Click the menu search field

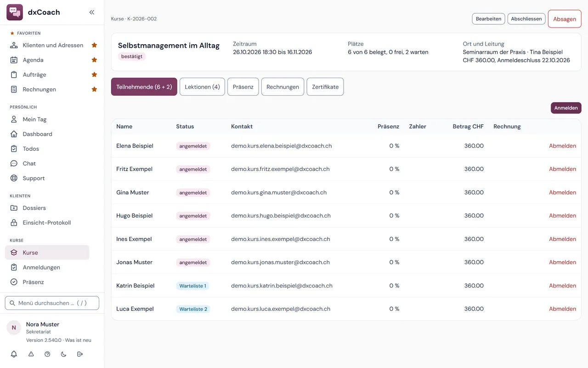[x=52, y=303]
